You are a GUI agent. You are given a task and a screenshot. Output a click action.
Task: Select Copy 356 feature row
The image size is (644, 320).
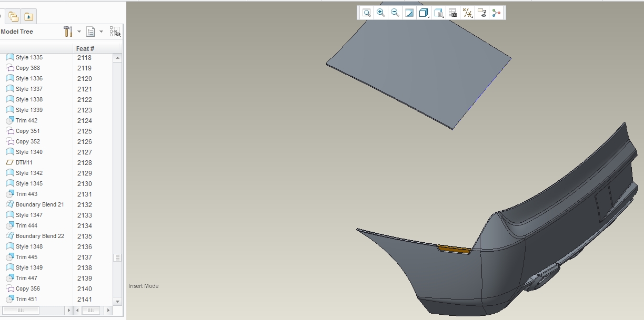[x=28, y=288]
